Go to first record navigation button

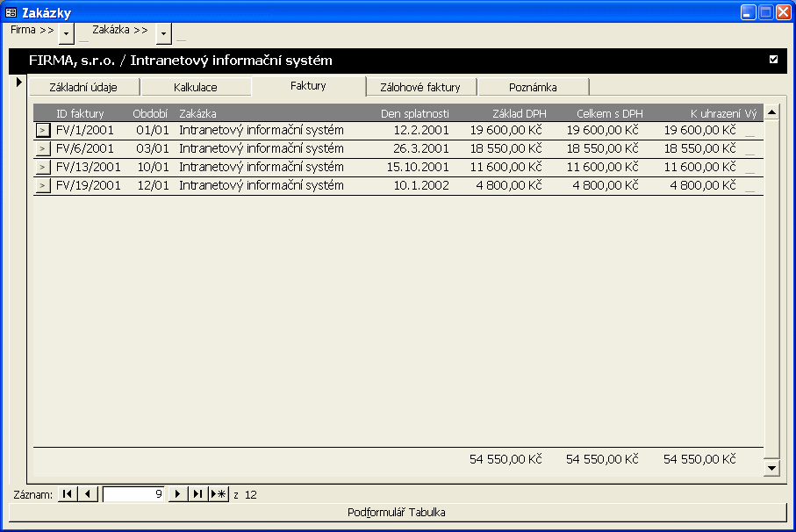(x=67, y=494)
